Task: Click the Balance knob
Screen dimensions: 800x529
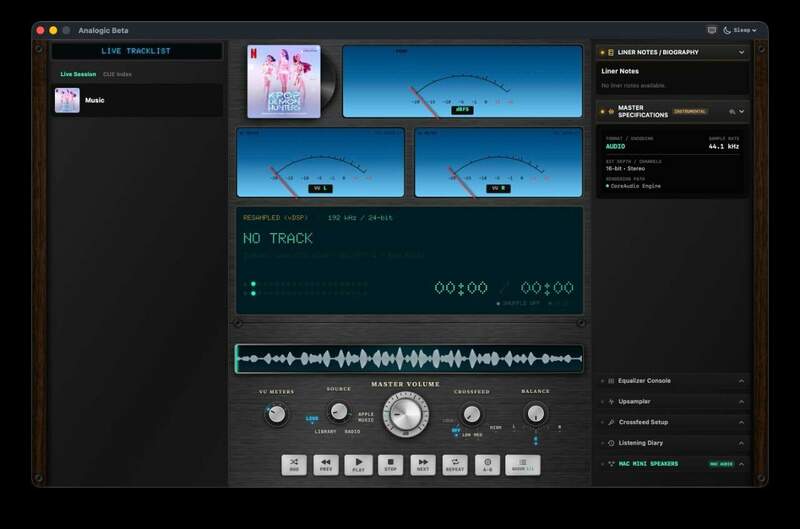Action: 535,414
